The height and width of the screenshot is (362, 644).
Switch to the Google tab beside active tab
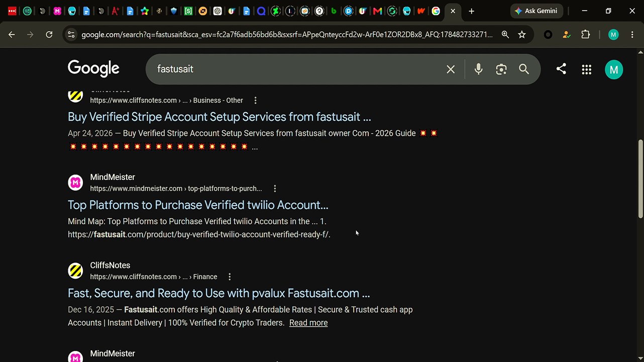tap(436, 11)
